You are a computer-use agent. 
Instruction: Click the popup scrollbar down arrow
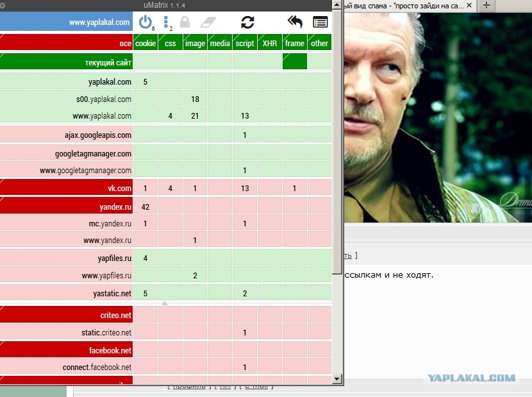[337, 378]
